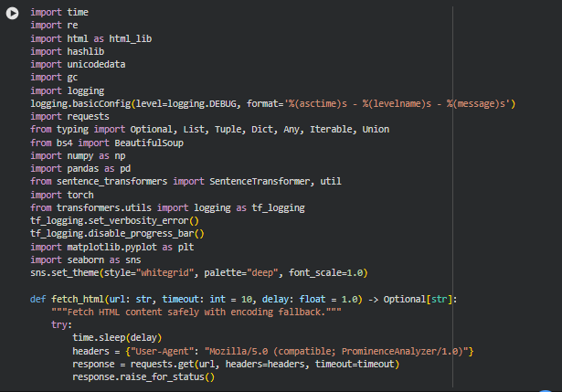Image resolution: width=562 pixels, height=392 pixels.
Task: Run the code cell with play button
Action: click(x=13, y=14)
